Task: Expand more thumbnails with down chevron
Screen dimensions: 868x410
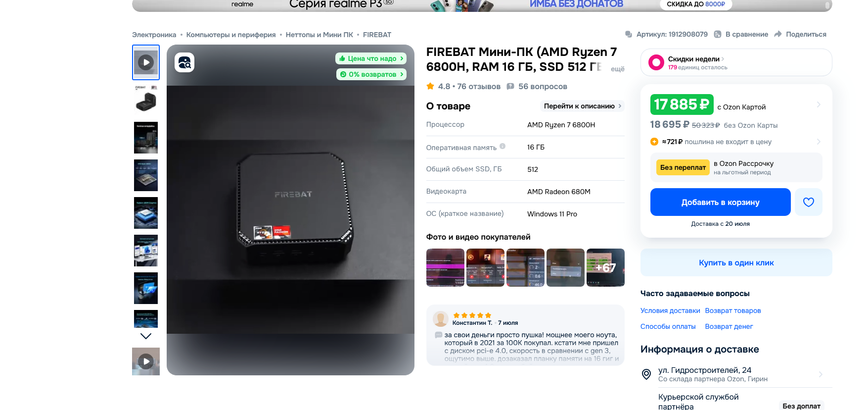Action: (x=146, y=336)
